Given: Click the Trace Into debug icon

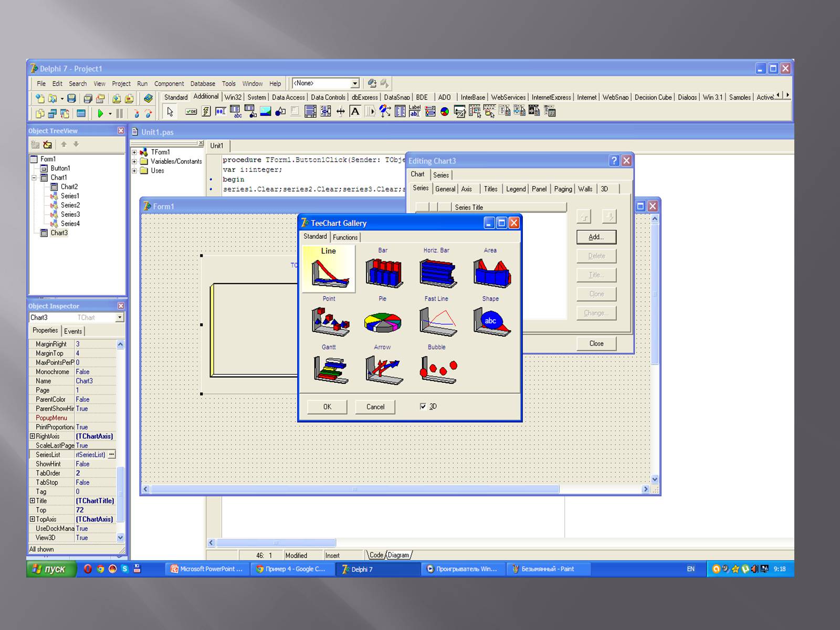Looking at the screenshot, I should [x=136, y=113].
